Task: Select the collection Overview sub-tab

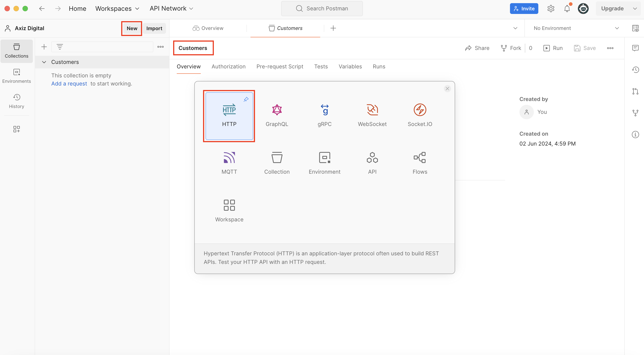Action: (x=188, y=67)
